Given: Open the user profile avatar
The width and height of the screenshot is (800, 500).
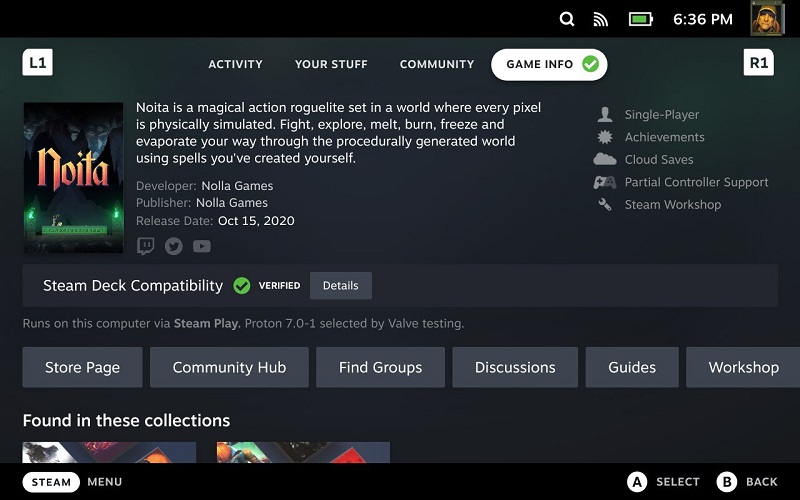Looking at the screenshot, I should click(767, 18).
